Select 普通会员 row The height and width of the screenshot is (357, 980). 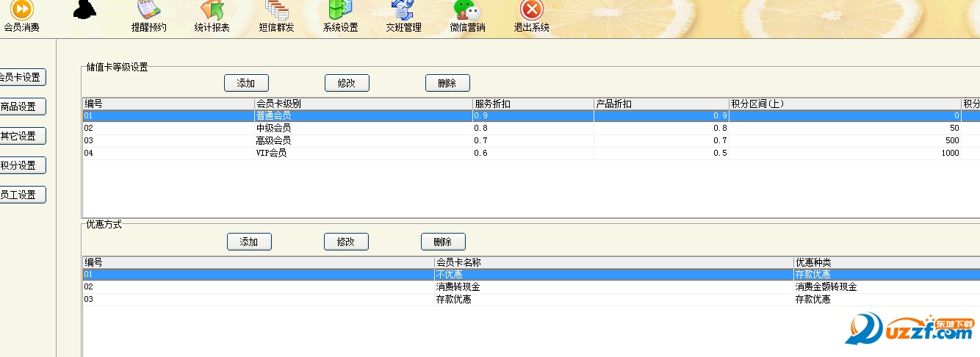531,116
